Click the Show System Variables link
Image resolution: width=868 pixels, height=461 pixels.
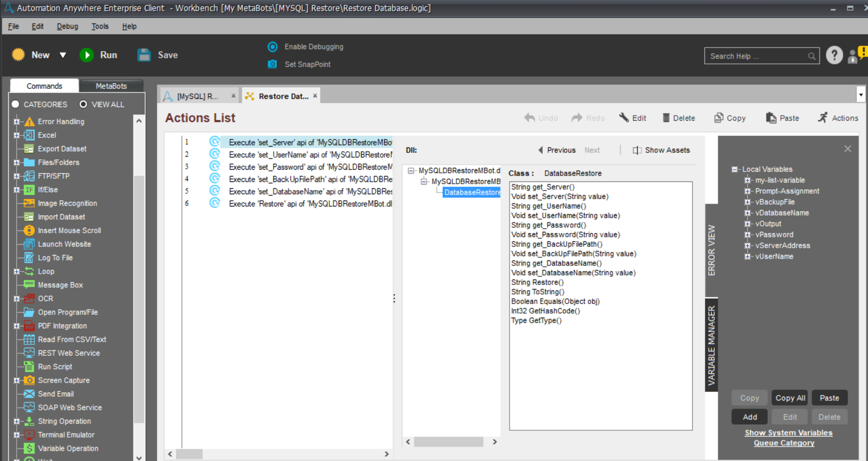click(x=788, y=433)
